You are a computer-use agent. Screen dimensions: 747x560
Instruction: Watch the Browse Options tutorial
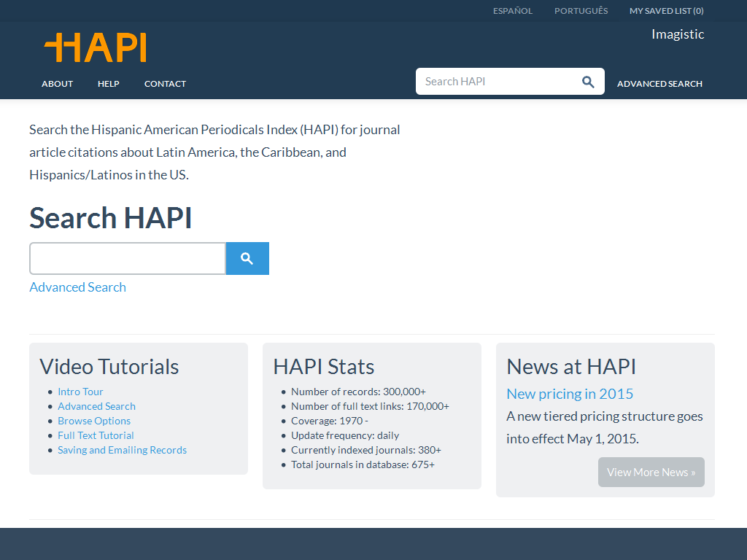94,421
